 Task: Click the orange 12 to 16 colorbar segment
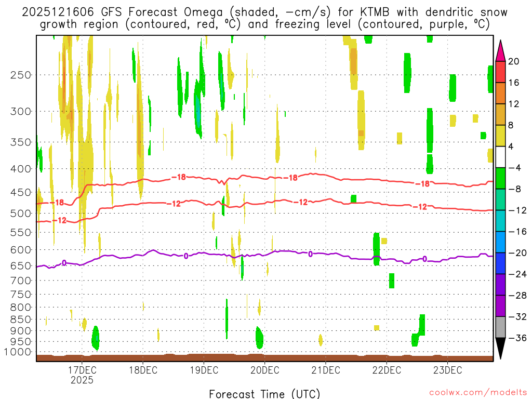coord(500,94)
